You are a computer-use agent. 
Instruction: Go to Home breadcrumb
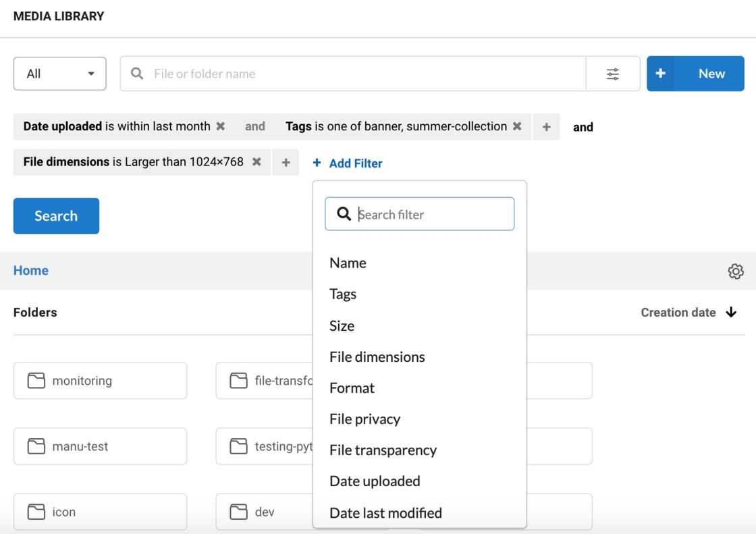coord(31,271)
